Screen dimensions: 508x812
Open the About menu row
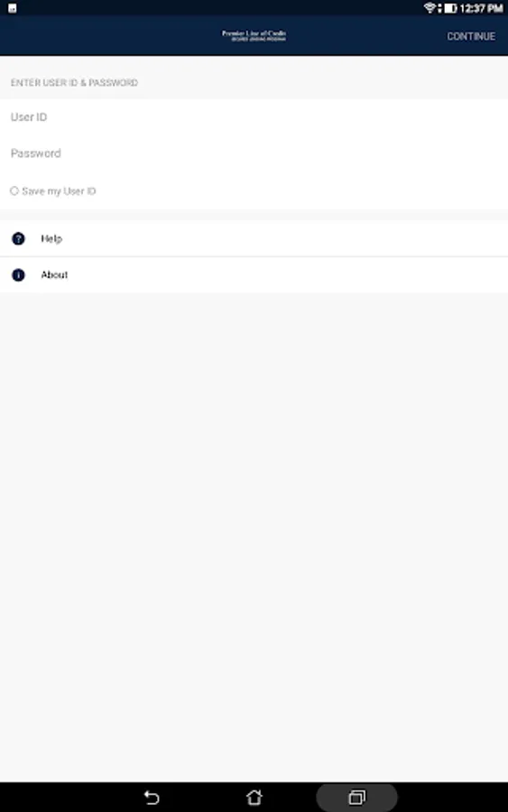click(254, 275)
